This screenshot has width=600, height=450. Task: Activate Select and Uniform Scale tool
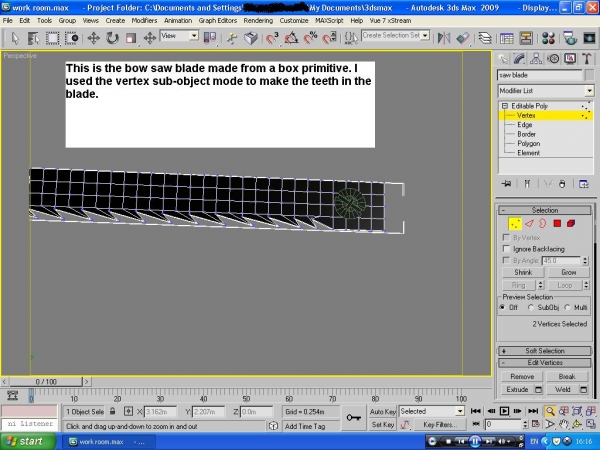[131, 38]
